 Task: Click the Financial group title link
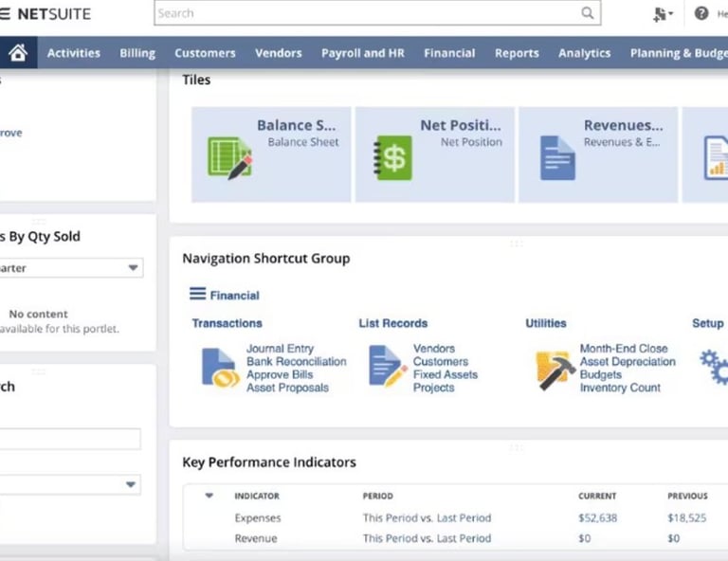pos(234,295)
